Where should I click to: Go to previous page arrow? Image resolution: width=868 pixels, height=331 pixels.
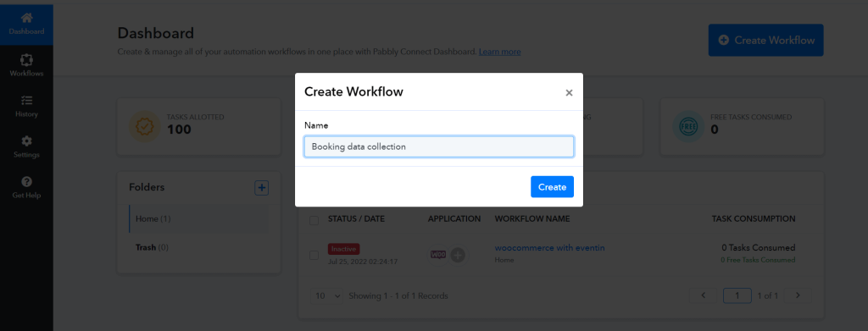[x=704, y=295]
